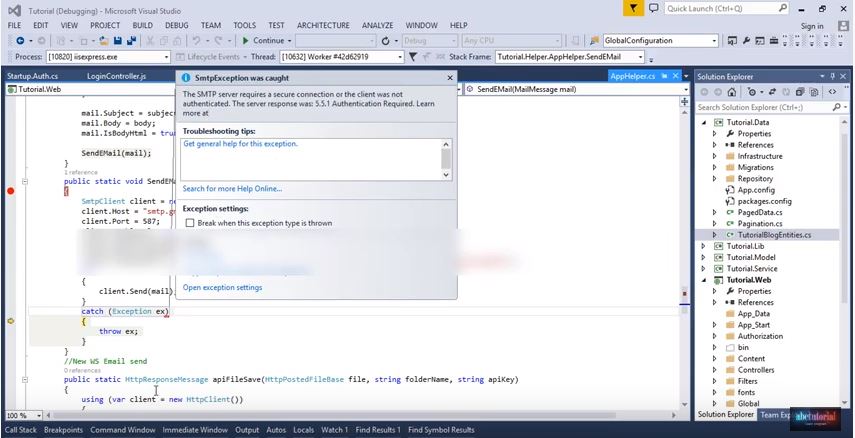Click the toolbox icon in toolbar

coord(773,41)
